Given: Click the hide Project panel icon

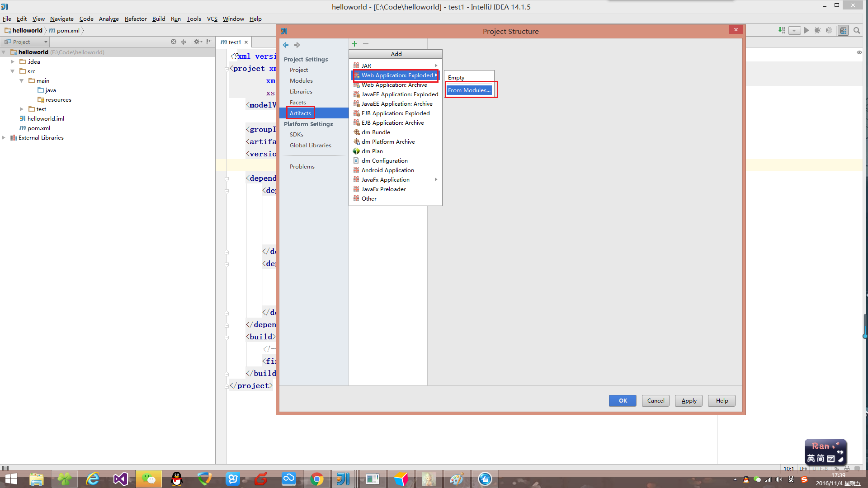Looking at the screenshot, I should point(209,42).
